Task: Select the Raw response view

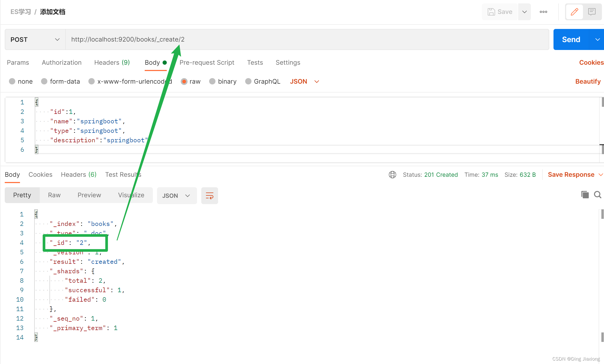Action: 54,195
